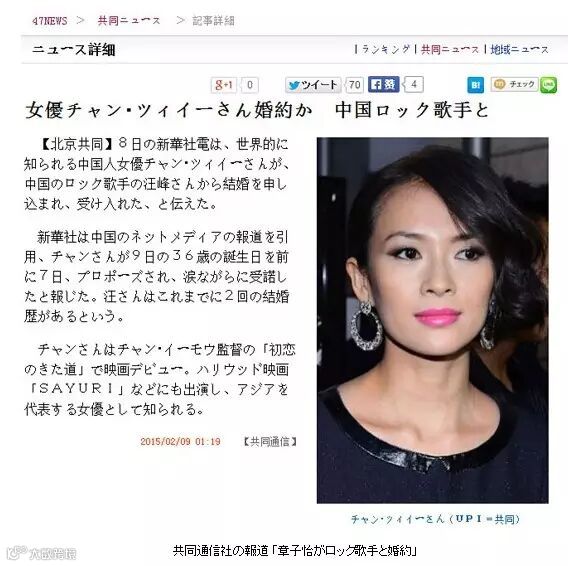Open the Facebook count bubble showing 4
568x566 pixels.
(x=413, y=85)
